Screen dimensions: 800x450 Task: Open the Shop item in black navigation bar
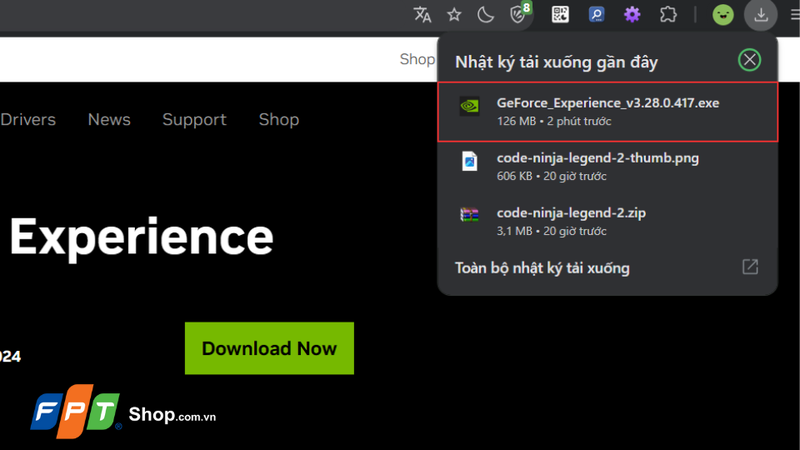point(279,119)
